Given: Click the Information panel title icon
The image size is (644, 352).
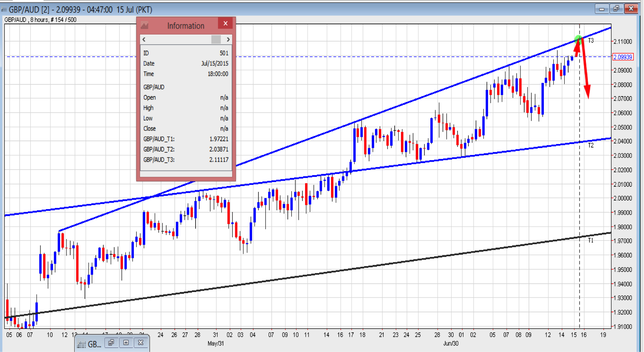Looking at the screenshot, I should tap(145, 26).
